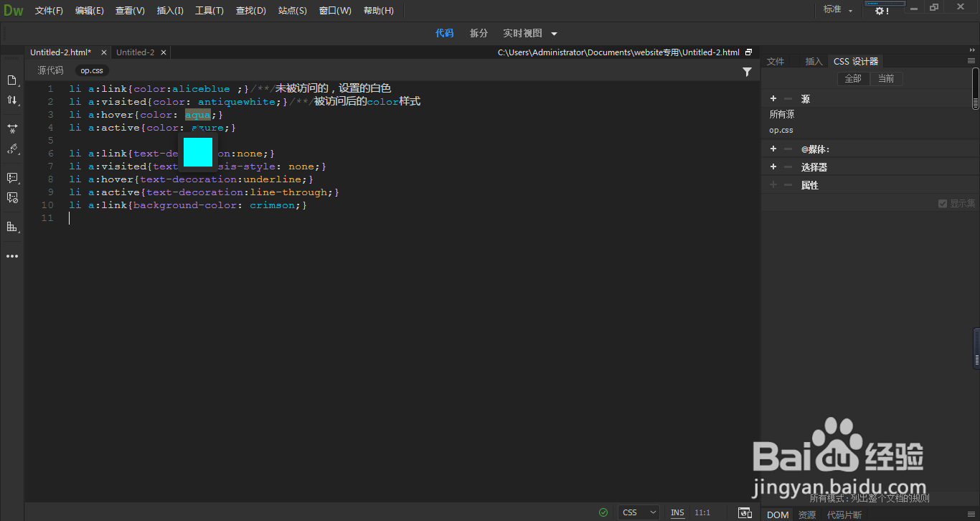Select op.css in CSS sources list
This screenshot has height=521, width=980.
coord(781,130)
